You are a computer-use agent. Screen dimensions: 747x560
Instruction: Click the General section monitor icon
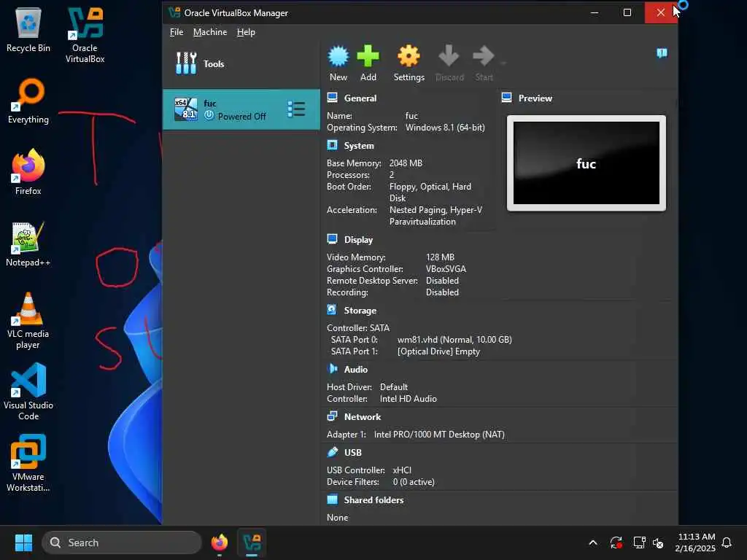click(332, 98)
